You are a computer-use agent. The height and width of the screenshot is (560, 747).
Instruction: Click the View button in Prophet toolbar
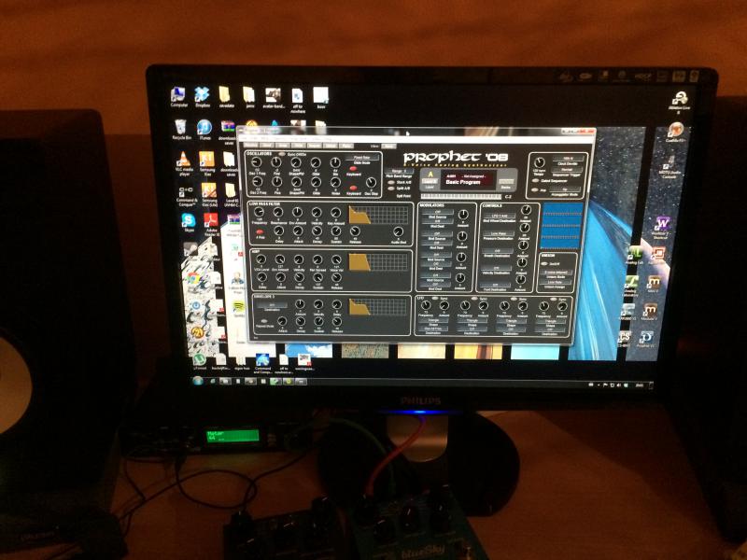388,147
